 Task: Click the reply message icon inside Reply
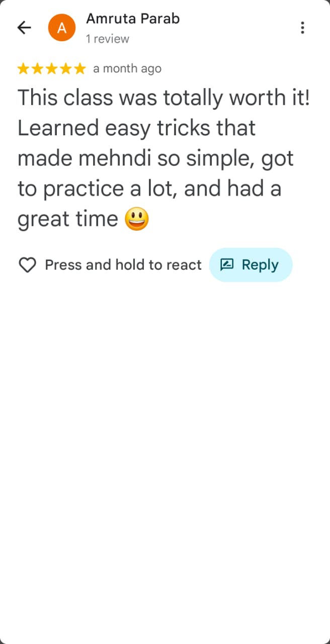[227, 265]
